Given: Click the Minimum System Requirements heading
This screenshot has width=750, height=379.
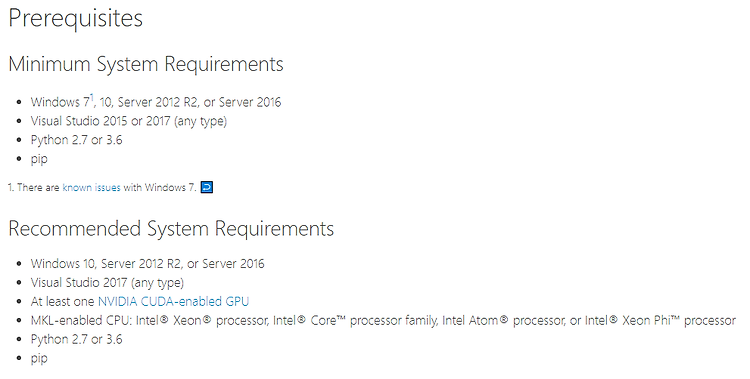Looking at the screenshot, I should (x=146, y=64).
